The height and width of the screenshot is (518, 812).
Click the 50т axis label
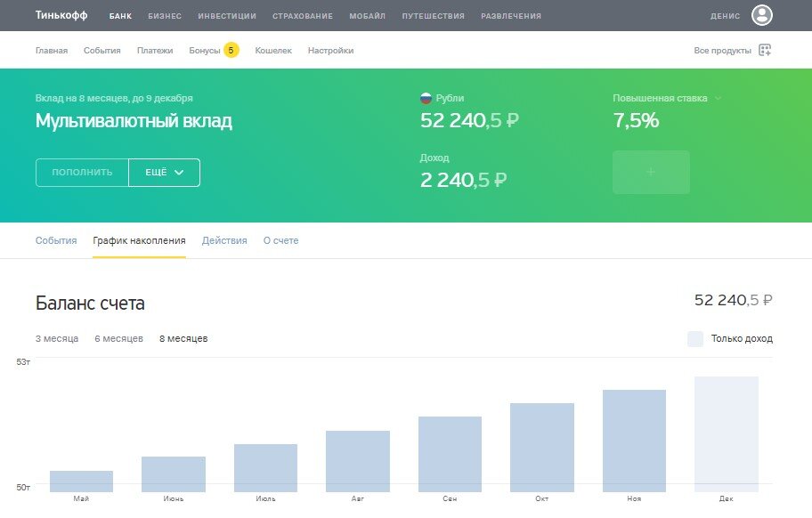coord(23,487)
